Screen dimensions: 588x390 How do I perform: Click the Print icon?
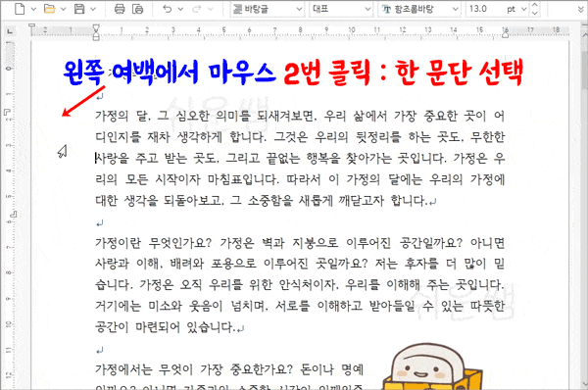[x=120, y=9]
